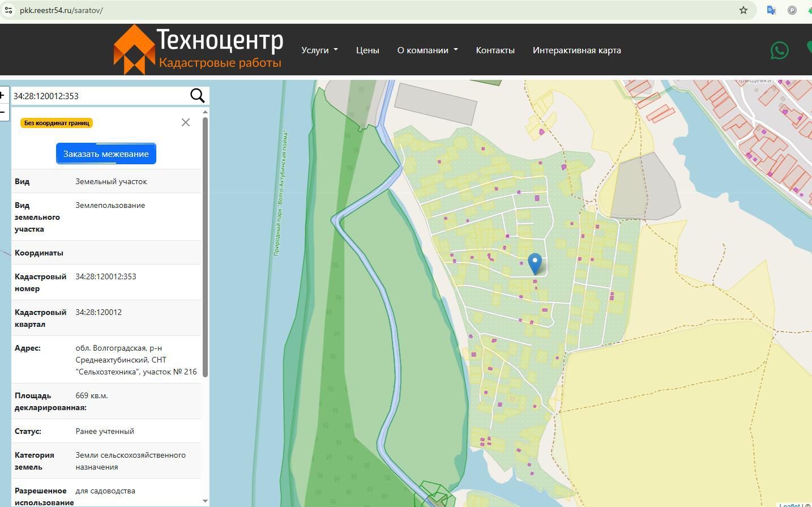Click the Заказать межевание button
The image size is (812, 507).
coord(106,154)
